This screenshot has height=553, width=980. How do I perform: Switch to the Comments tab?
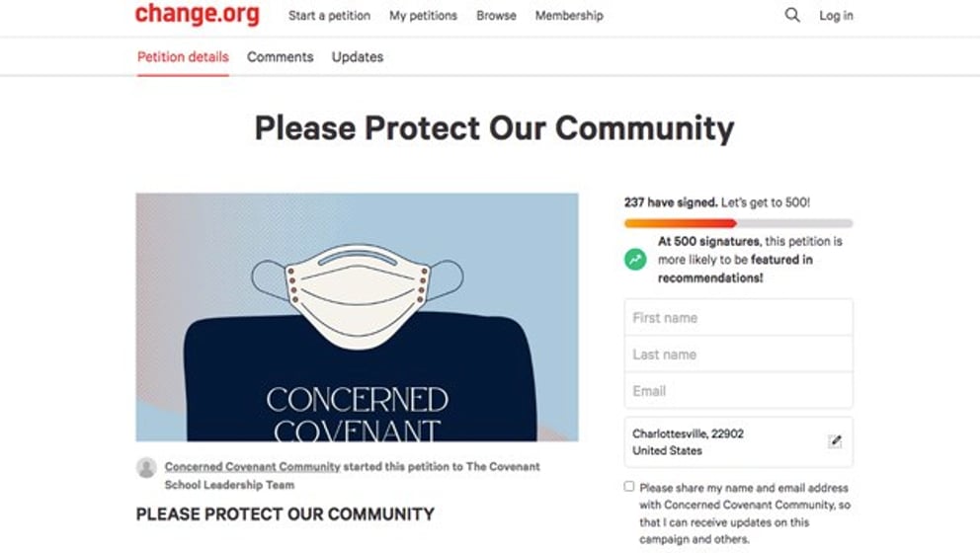[280, 57]
